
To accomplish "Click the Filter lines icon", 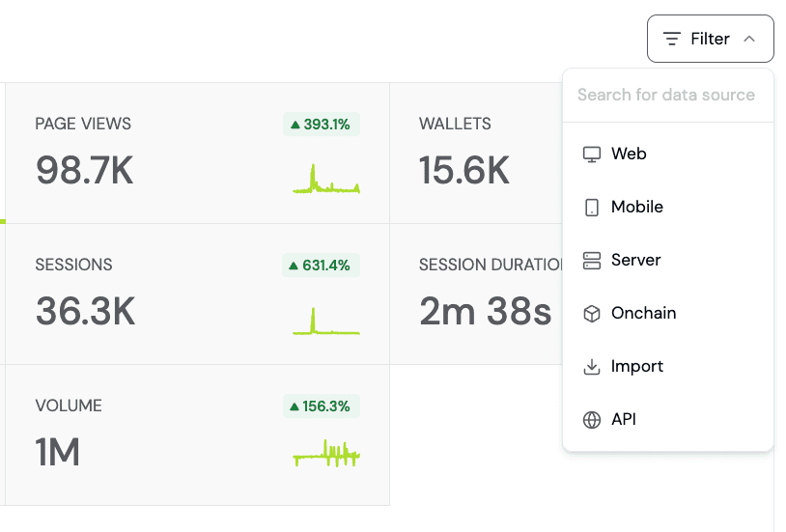I will click(x=672, y=39).
